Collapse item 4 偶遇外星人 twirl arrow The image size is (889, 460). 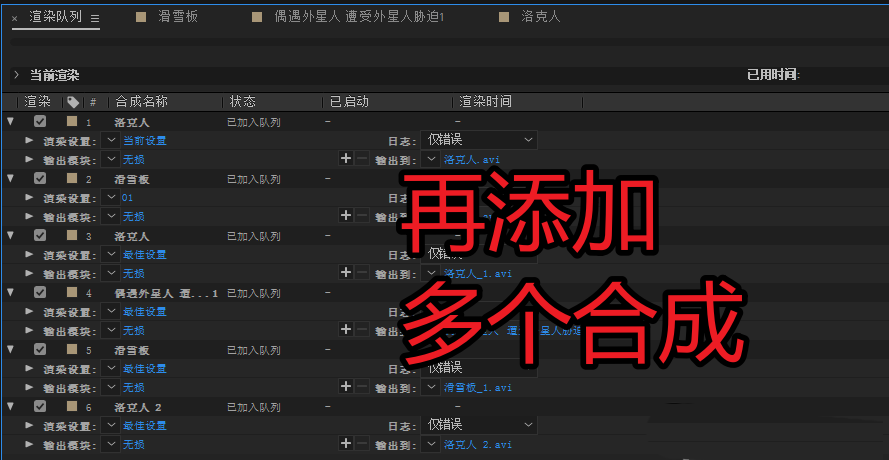(10, 293)
